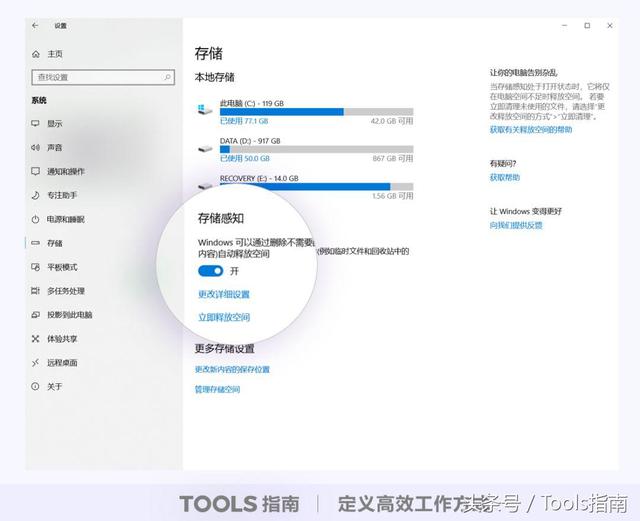Click the 声音 speaker icon
This screenshot has height=521, width=640.
pos(36,147)
